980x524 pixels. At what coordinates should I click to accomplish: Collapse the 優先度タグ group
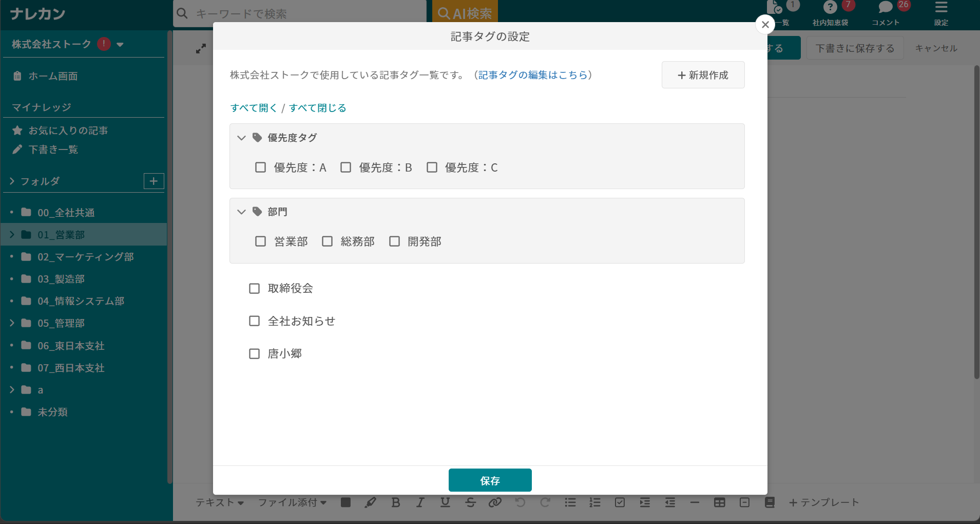(241, 138)
